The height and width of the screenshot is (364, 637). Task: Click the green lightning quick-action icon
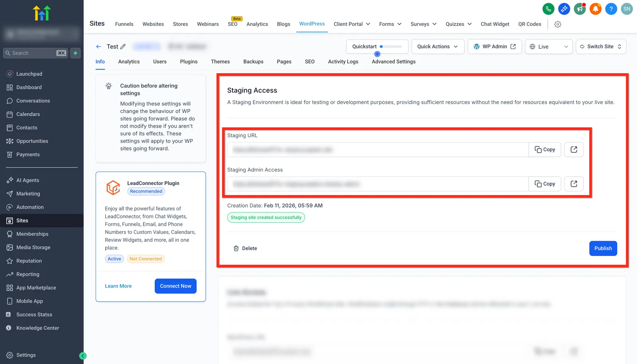(x=75, y=53)
